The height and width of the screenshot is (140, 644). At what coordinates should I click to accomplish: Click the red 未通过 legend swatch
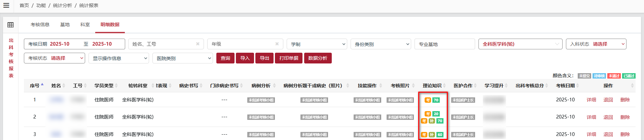click(x=614, y=76)
